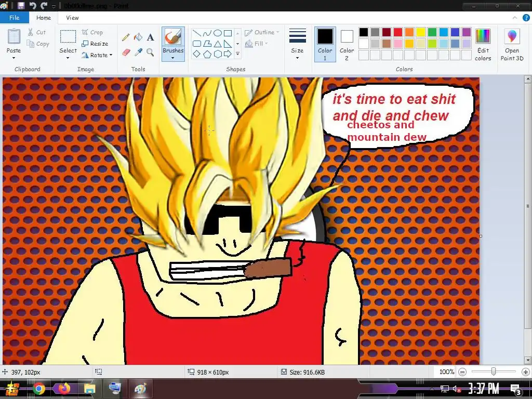The width and height of the screenshot is (532, 399).
Task: Click the Resize button
Action: (x=95, y=44)
